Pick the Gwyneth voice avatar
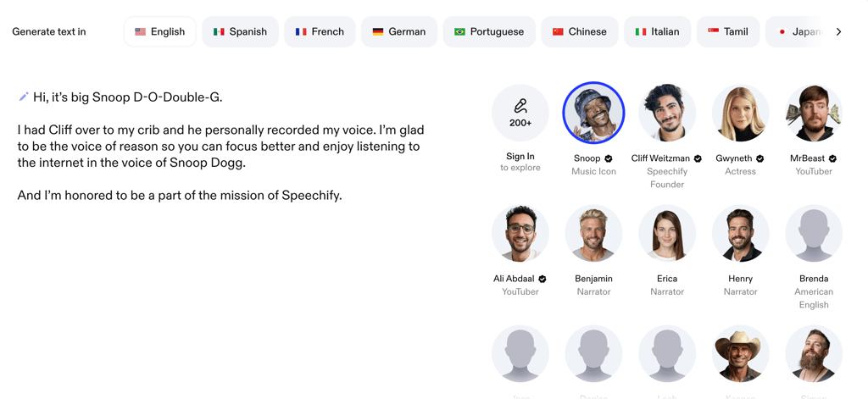 click(740, 113)
